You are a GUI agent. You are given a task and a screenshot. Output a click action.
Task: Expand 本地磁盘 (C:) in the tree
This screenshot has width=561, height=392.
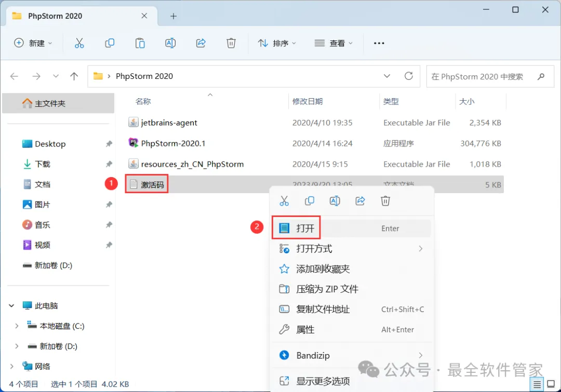(x=17, y=326)
